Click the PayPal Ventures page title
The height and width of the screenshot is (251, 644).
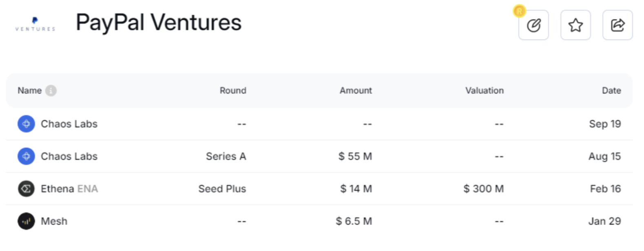159,22
